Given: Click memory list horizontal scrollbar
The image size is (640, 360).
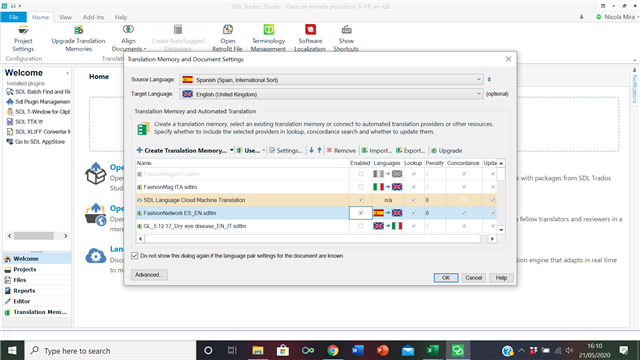Looking at the screenshot, I should 312,239.
